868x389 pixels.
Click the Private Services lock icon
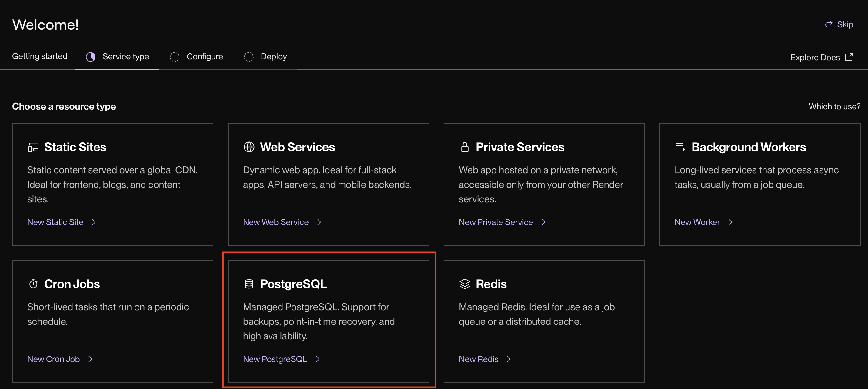(x=465, y=147)
